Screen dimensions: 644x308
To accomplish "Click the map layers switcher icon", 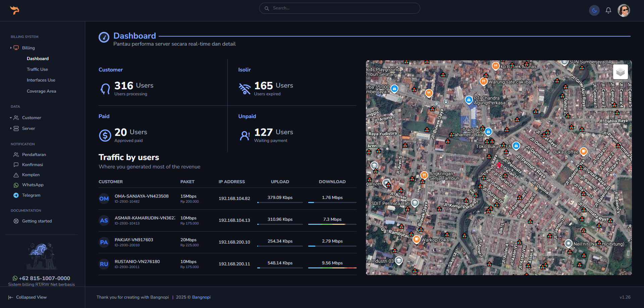I will click(x=620, y=72).
